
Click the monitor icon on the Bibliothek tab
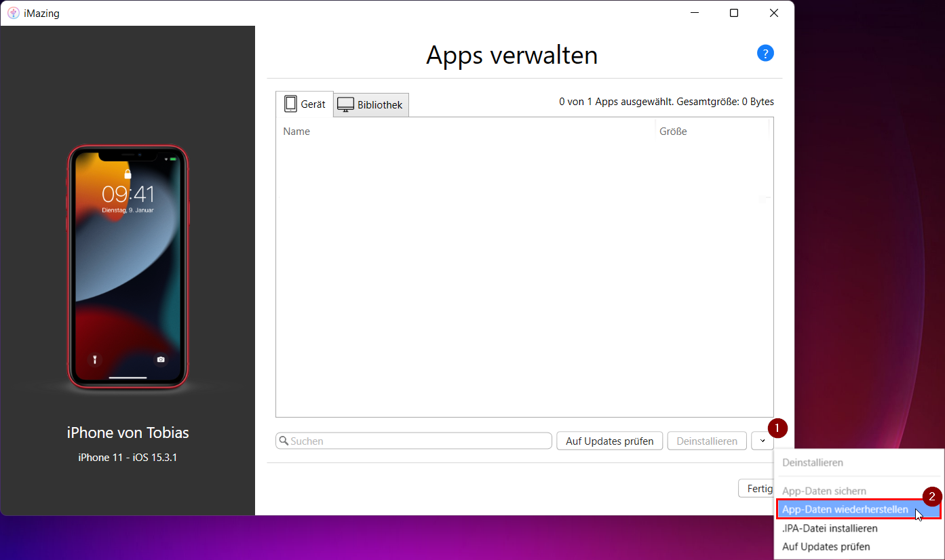(346, 105)
